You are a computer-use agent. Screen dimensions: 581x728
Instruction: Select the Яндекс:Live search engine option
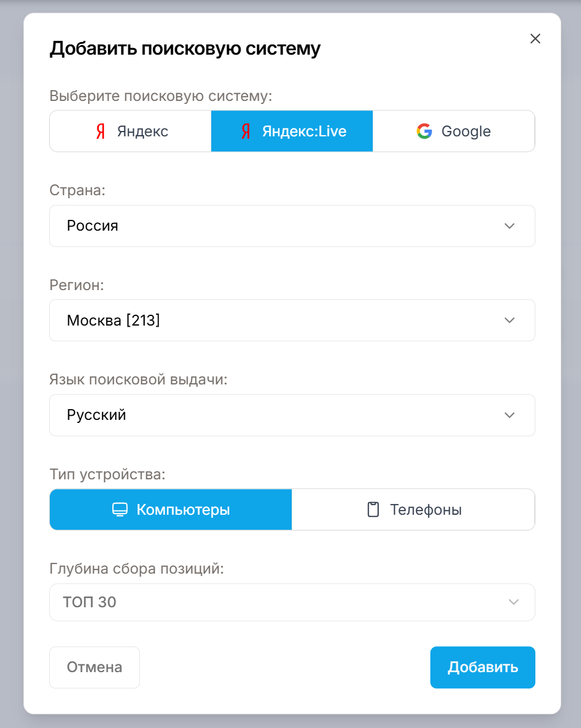pyautogui.click(x=292, y=132)
